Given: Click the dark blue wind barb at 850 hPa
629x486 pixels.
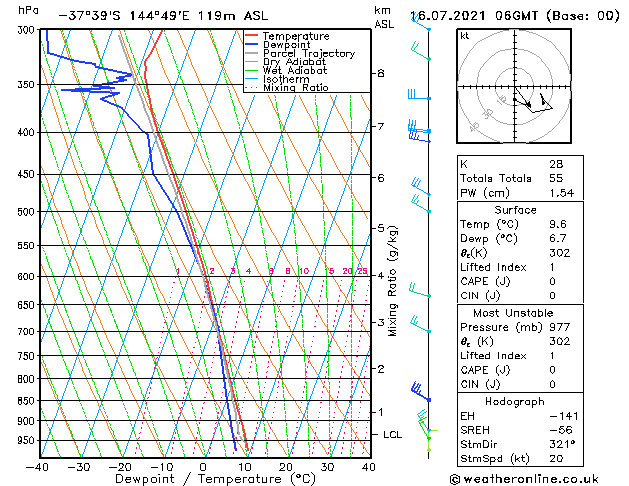Looking at the screenshot, I should click(x=420, y=393).
